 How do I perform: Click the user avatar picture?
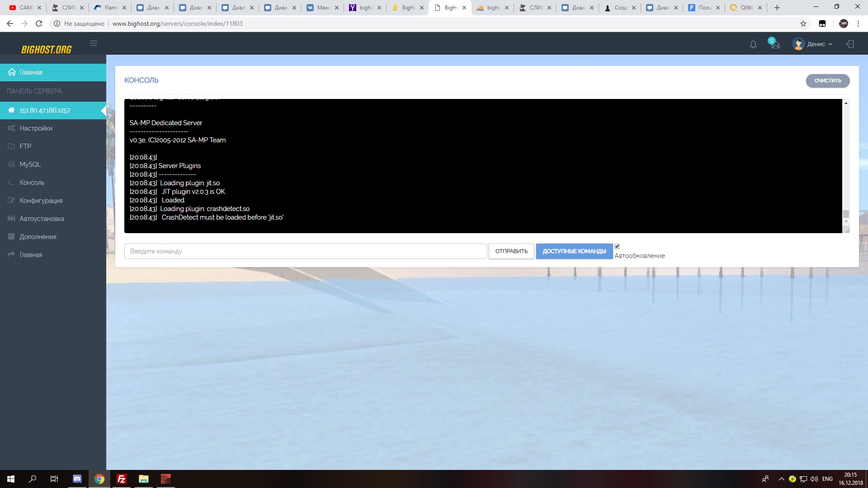[798, 44]
